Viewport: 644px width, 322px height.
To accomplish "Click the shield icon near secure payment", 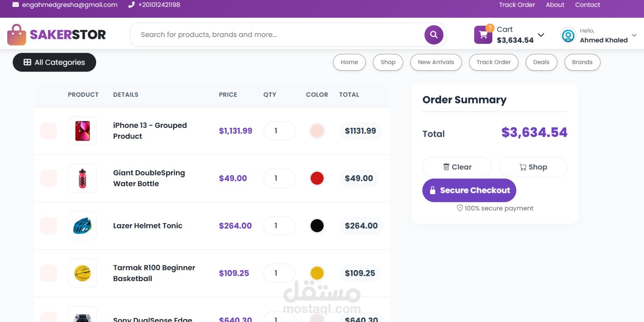I will 460,208.
